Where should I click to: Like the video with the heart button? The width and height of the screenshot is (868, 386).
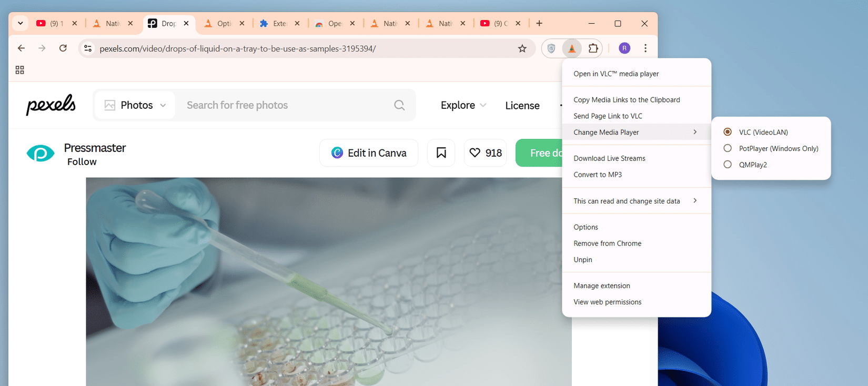point(486,153)
